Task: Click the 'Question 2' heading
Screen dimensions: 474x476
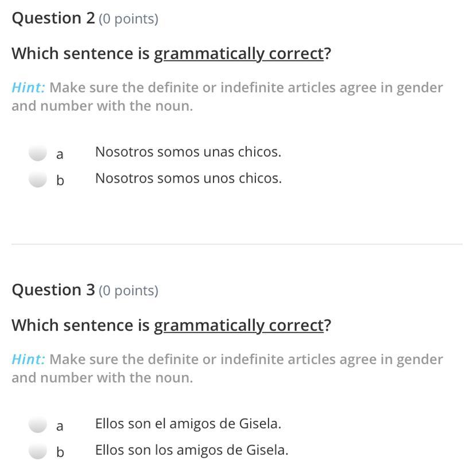Action: pyautogui.click(x=53, y=18)
